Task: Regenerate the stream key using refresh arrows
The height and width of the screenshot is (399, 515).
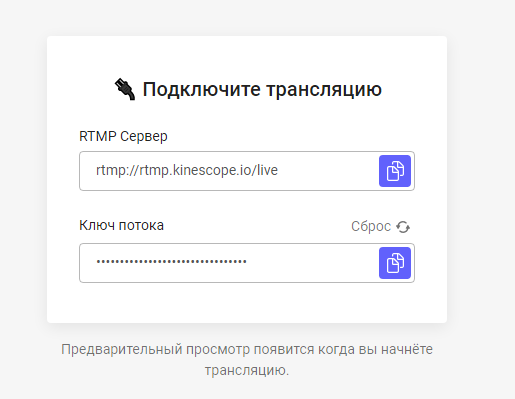Action: pyautogui.click(x=403, y=227)
